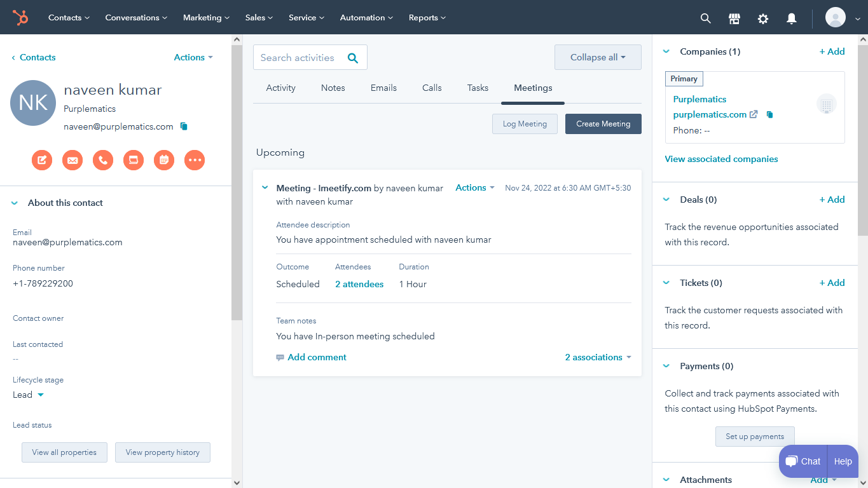Image resolution: width=868 pixels, height=488 pixels.
Task: Click the search icon in the top navigation
Action: (x=705, y=18)
